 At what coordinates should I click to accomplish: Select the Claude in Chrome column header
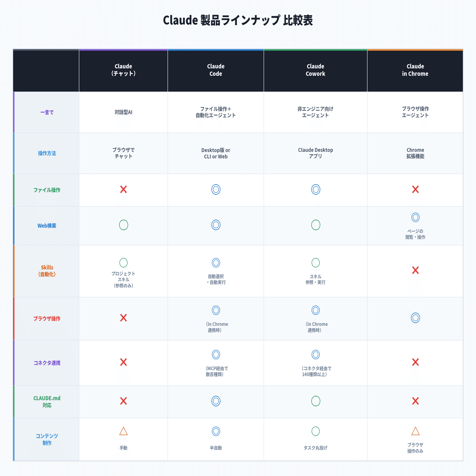(415, 70)
